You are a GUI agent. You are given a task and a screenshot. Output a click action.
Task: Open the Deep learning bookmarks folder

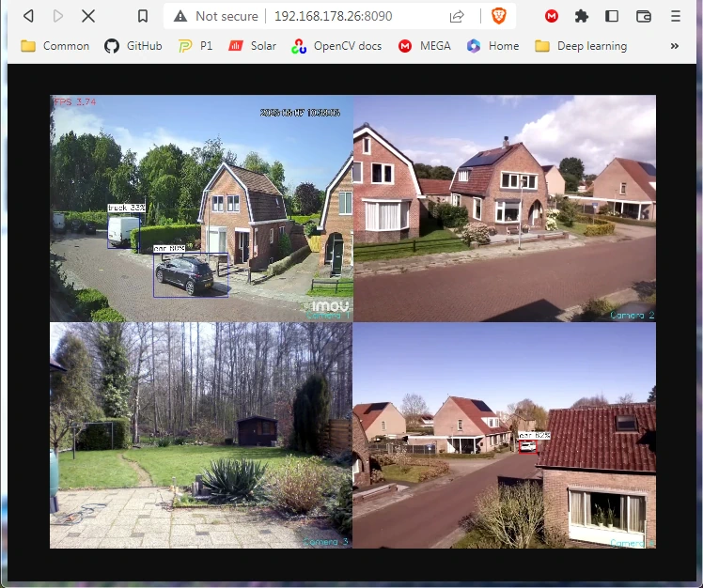pos(581,46)
